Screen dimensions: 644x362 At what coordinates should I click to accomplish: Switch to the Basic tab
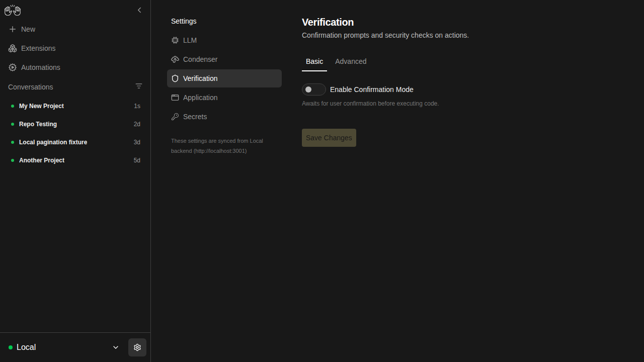pyautogui.click(x=314, y=61)
